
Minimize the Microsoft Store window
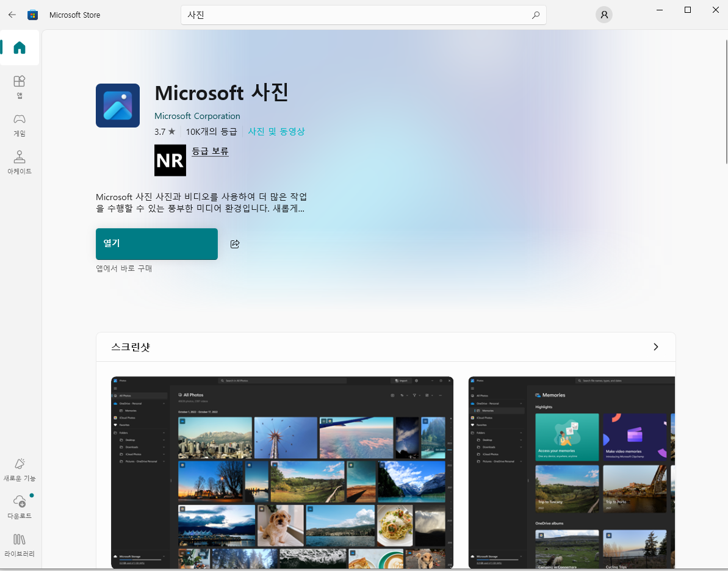[x=659, y=10]
